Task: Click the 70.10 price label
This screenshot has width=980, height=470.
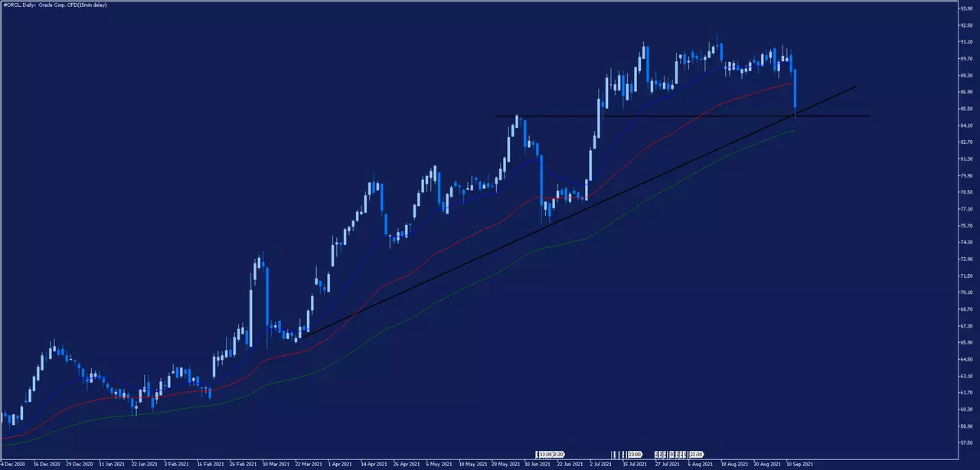Action: coord(967,292)
